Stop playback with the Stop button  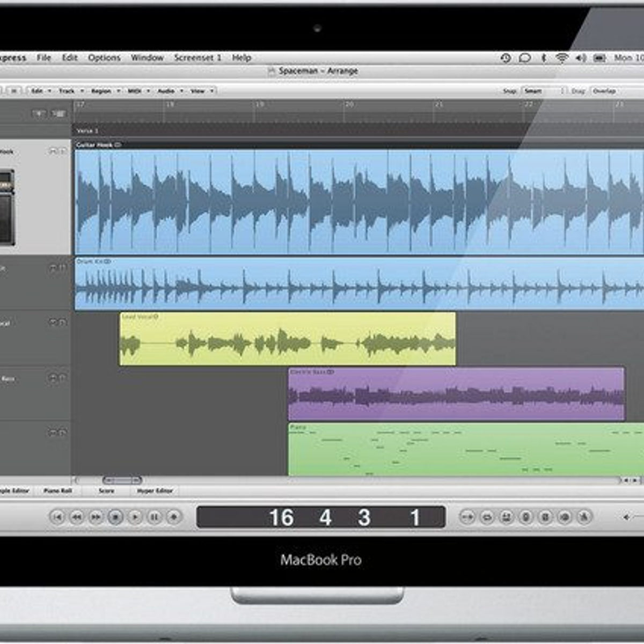[115, 517]
